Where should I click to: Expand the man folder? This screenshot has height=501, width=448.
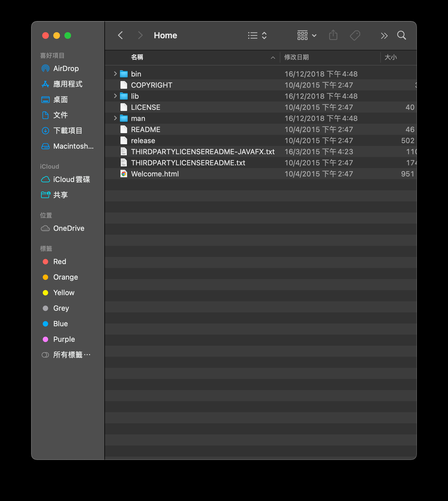(115, 118)
